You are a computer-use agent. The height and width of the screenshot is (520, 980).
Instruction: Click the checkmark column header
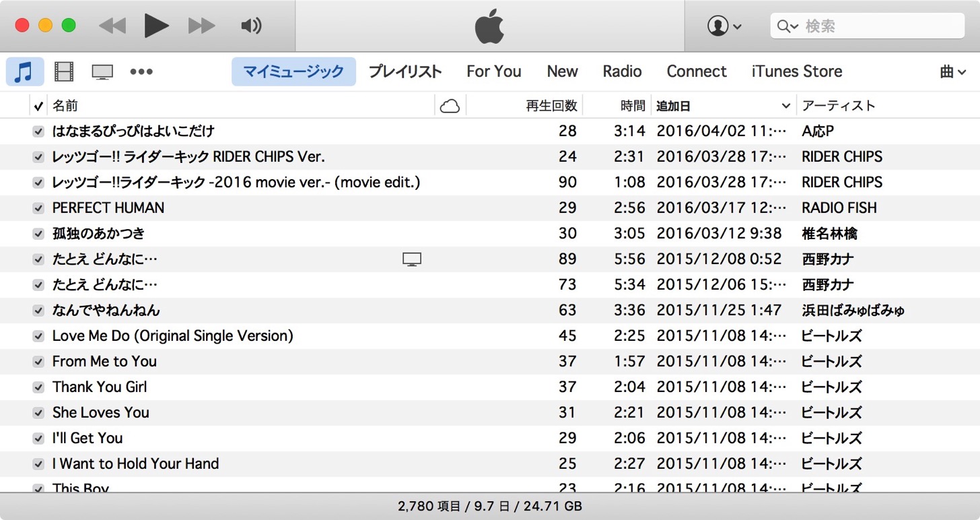pos(38,106)
